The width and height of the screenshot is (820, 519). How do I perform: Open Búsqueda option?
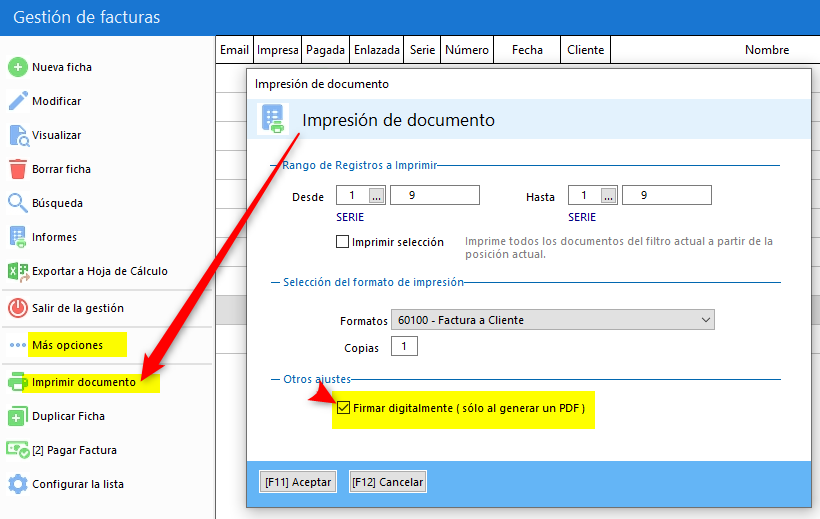tap(57, 203)
